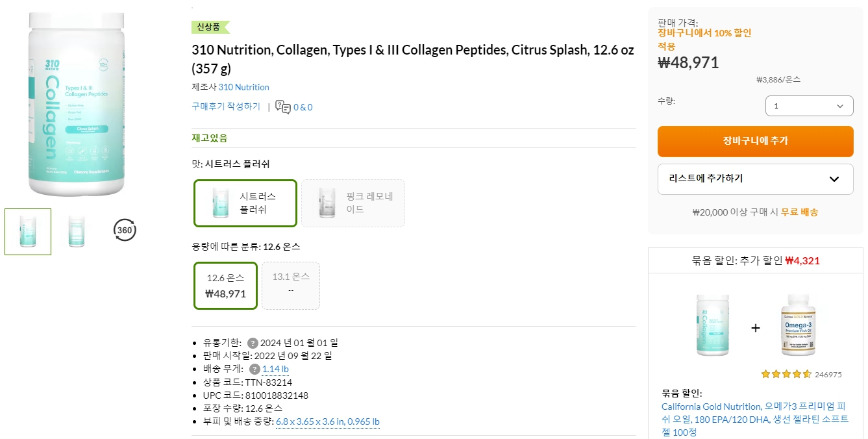The height and width of the screenshot is (439, 868).
Task: Open the 1.14 lb shipping weight link
Action: (x=274, y=368)
